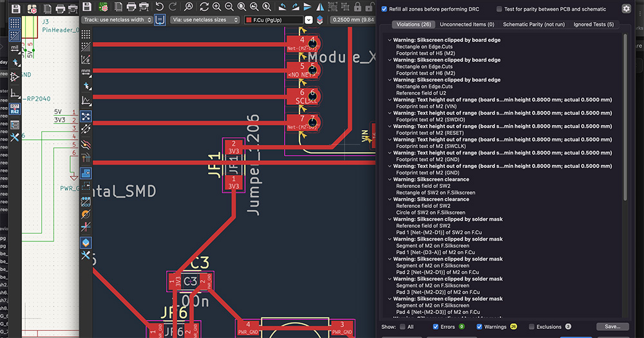Click Save icon in PCB editor toolbar
This screenshot has width=644, height=338.
pyautogui.click(x=87, y=6)
